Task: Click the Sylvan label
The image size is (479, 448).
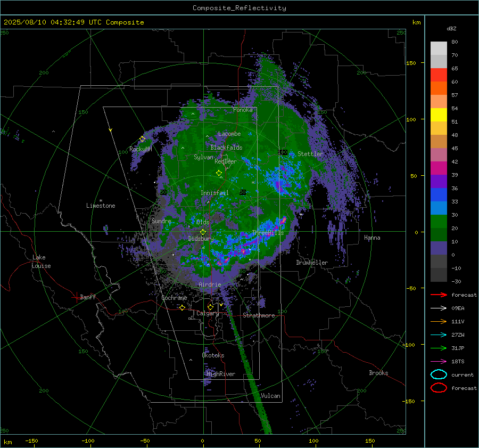Action: [x=203, y=157]
